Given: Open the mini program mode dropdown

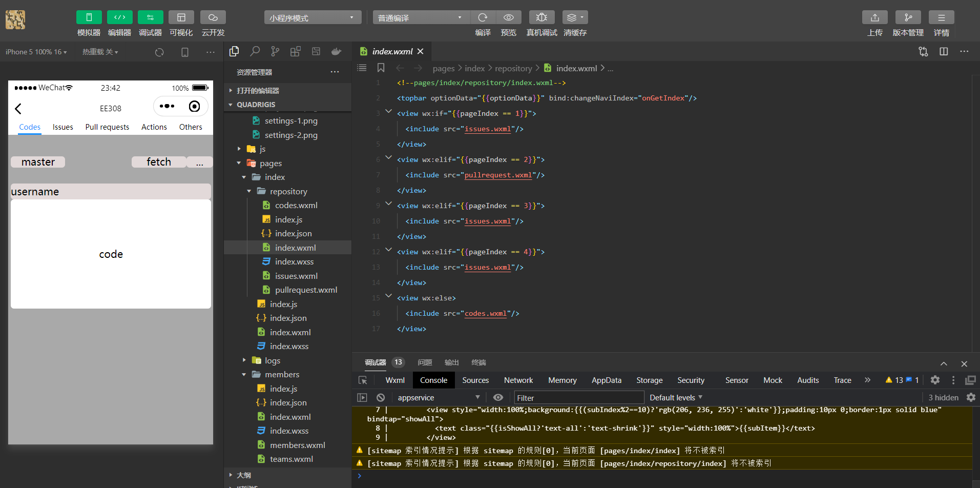Looking at the screenshot, I should coord(312,17).
